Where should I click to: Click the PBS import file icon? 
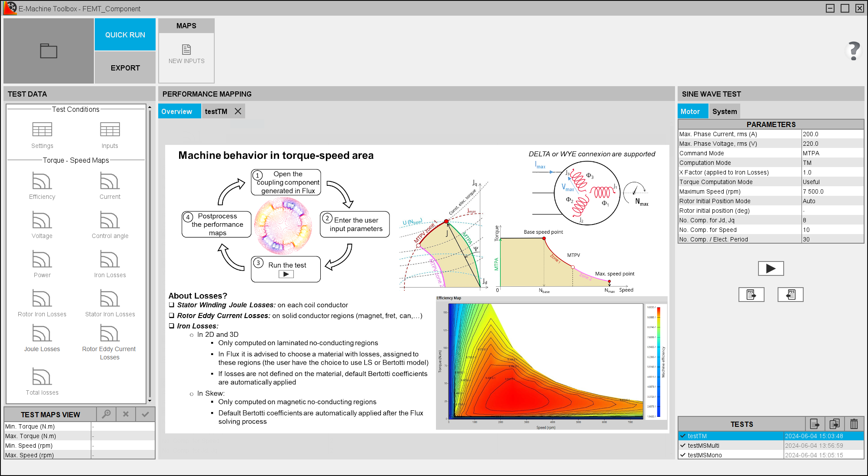coord(790,295)
